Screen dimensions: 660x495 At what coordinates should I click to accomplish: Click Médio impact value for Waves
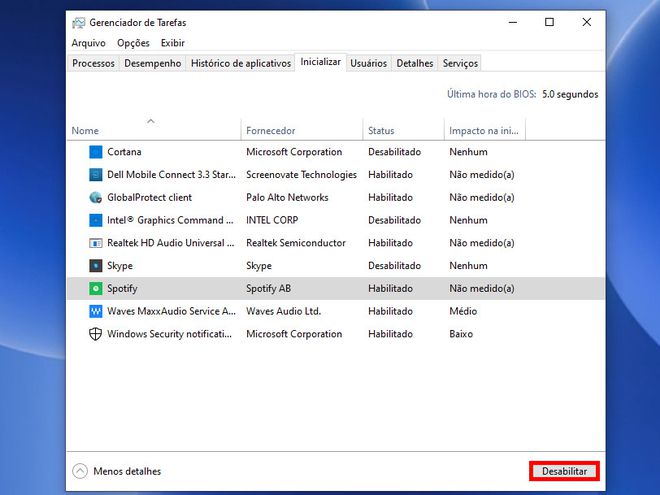(463, 311)
